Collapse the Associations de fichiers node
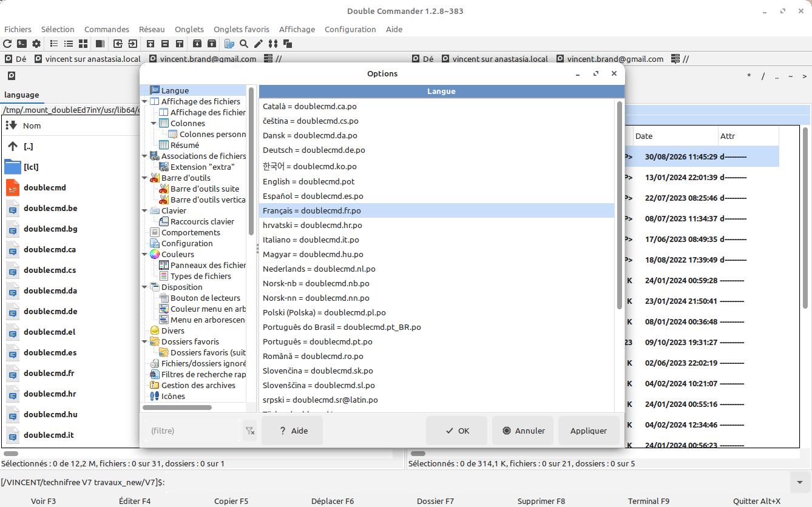Image resolution: width=812 pixels, height=507 pixels. [144, 156]
